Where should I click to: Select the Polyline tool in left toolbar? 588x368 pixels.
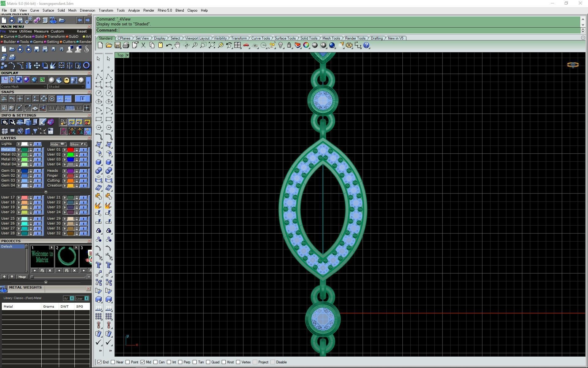point(99,76)
